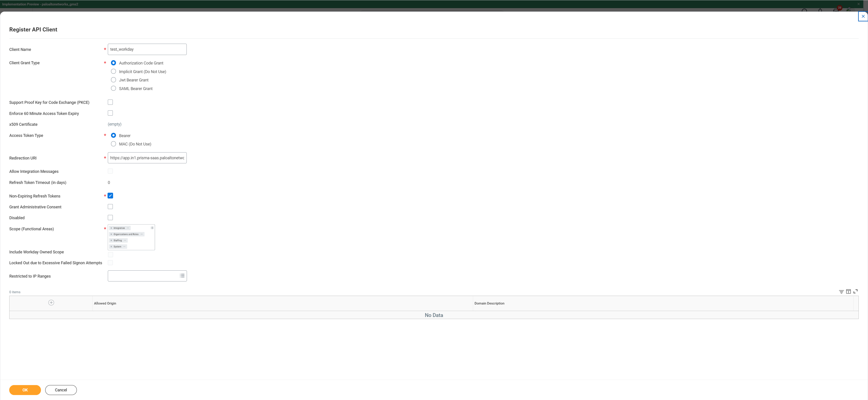Select the Jwt Bearer Grant radio button
This screenshot has height=400, width=868.
point(113,80)
